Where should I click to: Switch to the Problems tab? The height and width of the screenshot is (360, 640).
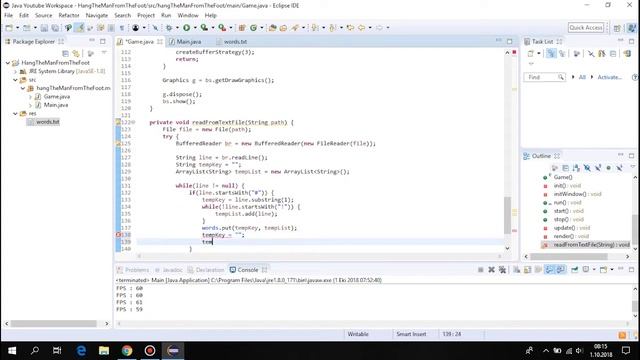(x=133, y=270)
